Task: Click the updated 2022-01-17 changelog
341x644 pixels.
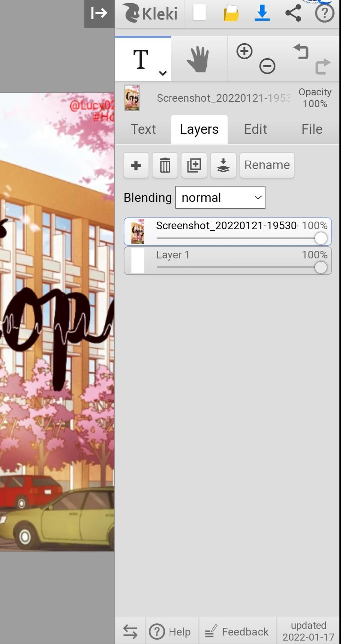Action: (309, 631)
